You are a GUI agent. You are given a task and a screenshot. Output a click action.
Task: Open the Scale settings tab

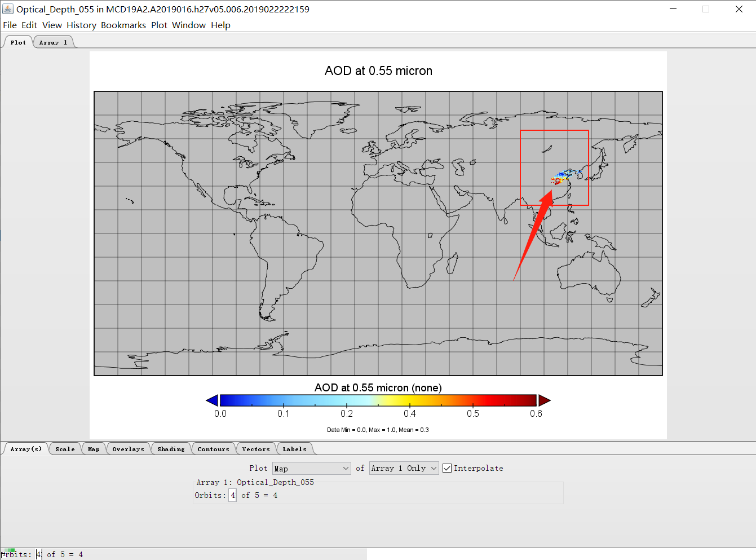coord(65,448)
